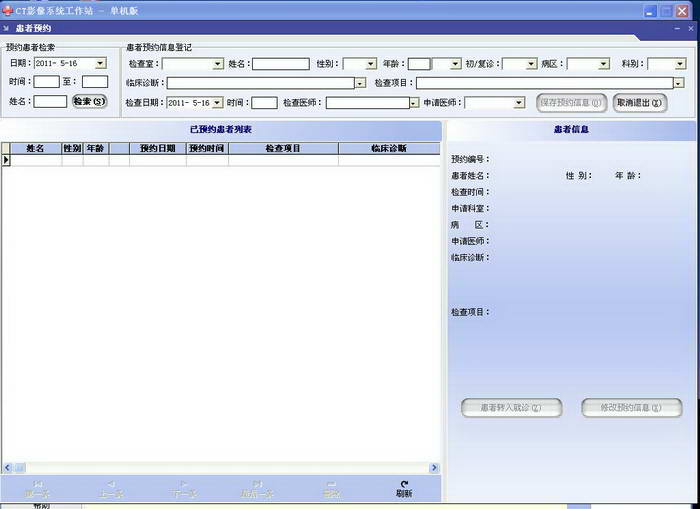
Task: Go to first record with 第一条
Action: coord(37,489)
